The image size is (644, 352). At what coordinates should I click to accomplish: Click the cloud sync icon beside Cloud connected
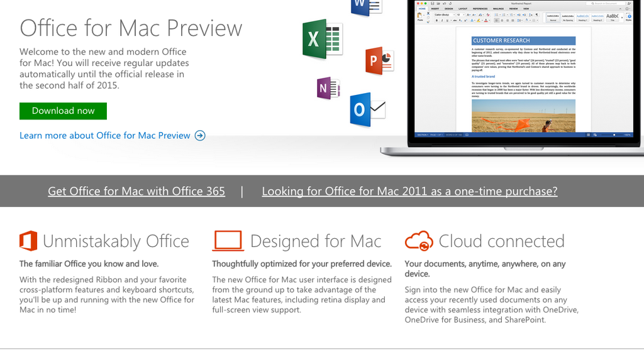(419, 240)
